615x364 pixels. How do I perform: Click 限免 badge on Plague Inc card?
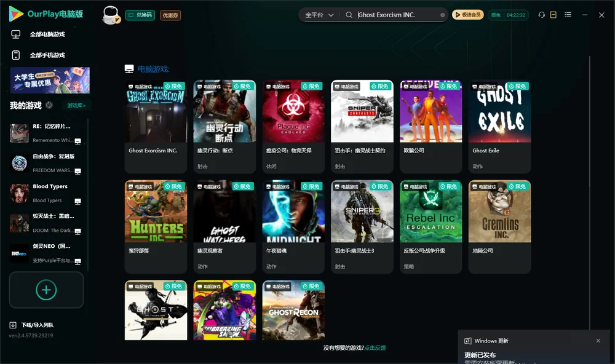[311, 86]
